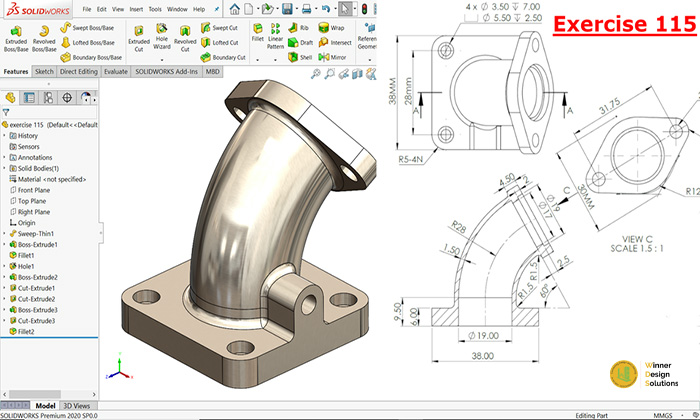Select Hole1 in the feature tree
The width and height of the screenshot is (700, 420).
point(21,266)
